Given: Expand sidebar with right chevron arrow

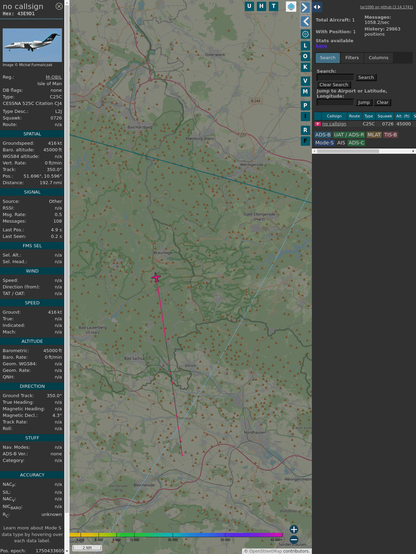Looking at the screenshot, I should [x=305, y=7].
